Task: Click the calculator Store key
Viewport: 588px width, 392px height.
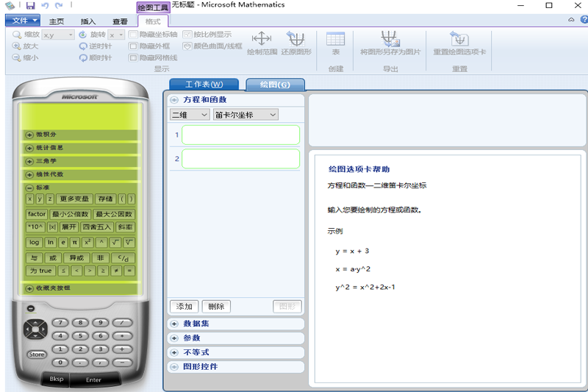Action: [x=37, y=354]
